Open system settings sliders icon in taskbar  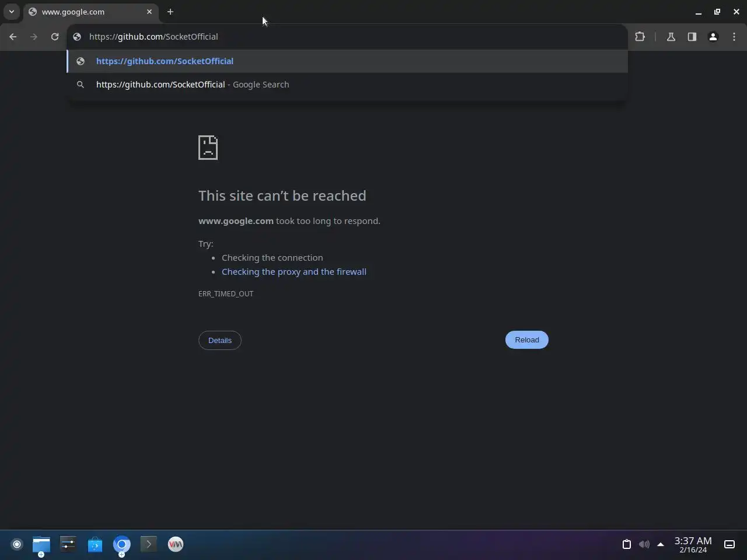point(68,545)
